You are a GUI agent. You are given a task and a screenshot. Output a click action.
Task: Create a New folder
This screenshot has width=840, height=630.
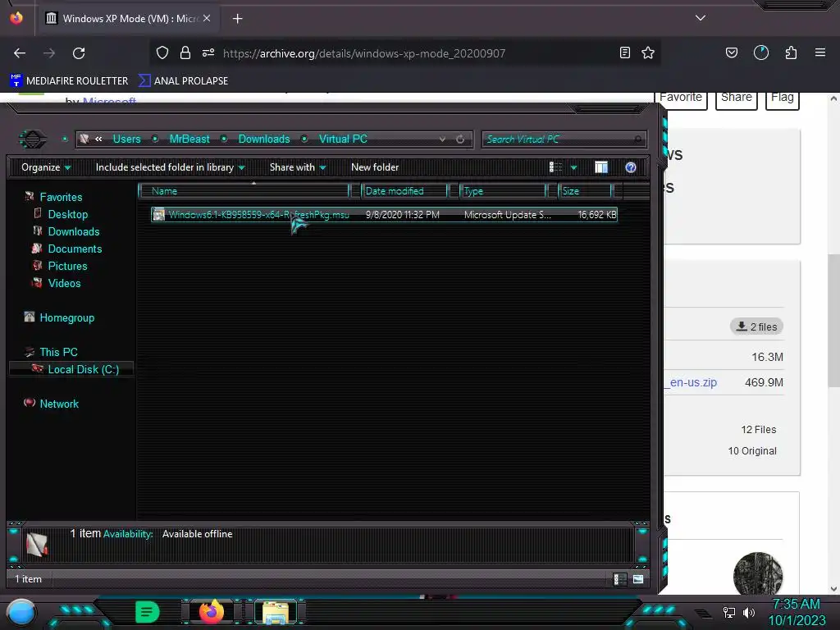pos(375,167)
